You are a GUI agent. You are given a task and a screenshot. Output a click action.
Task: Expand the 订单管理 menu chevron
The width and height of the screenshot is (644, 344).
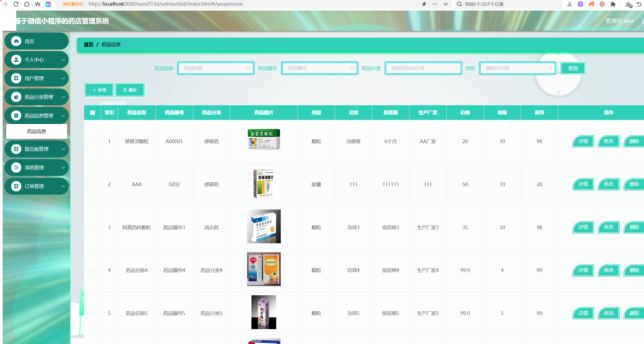[63, 186]
